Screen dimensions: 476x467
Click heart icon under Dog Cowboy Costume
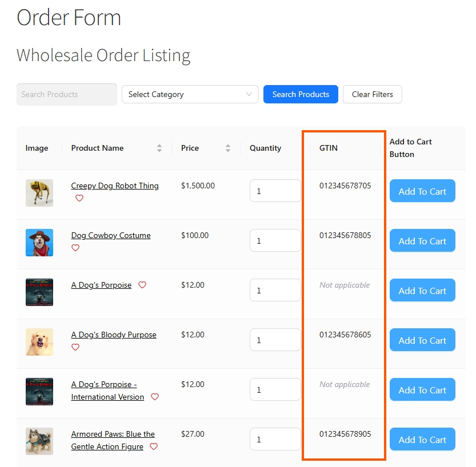click(x=75, y=248)
